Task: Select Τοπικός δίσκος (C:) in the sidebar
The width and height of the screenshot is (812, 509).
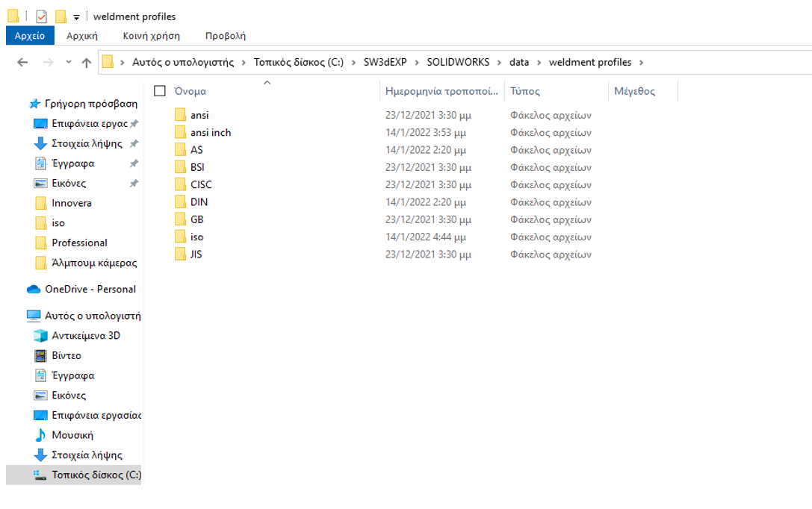Action: click(x=96, y=475)
